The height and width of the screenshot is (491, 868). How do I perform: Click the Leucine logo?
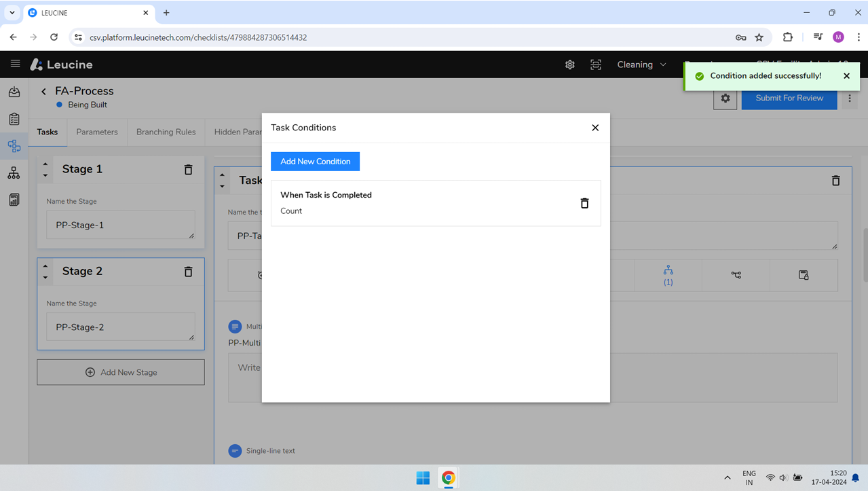61,65
